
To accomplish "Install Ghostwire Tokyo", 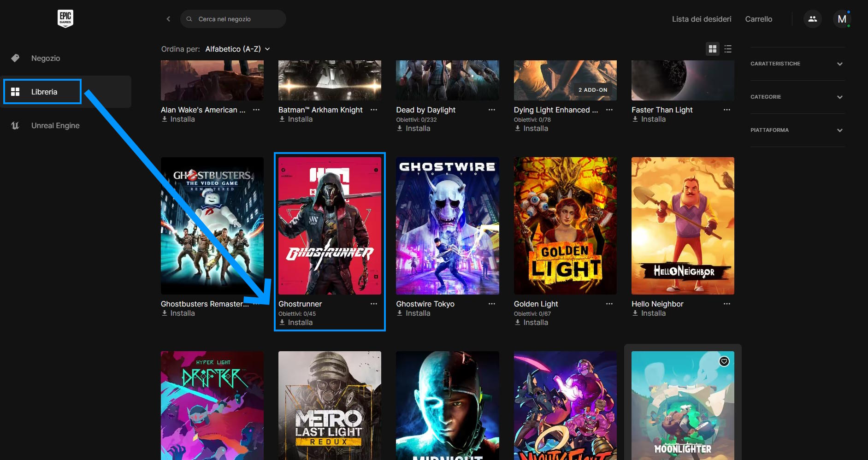I will pyautogui.click(x=413, y=313).
